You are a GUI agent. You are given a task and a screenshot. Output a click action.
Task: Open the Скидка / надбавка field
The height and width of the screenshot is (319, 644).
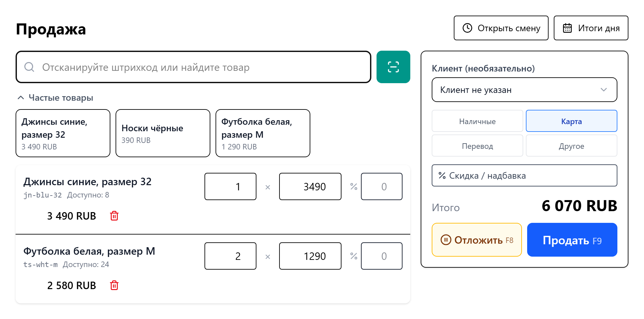pyautogui.click(x=524, y=175)
